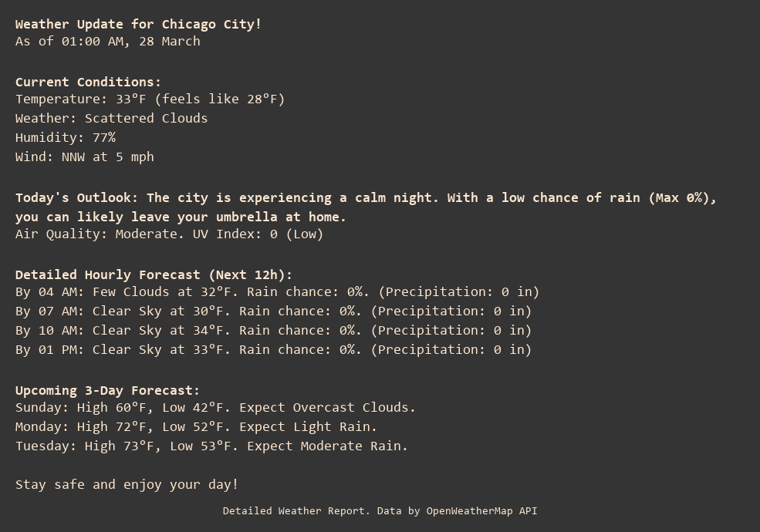Click the Temperature 33°F line
Image resolution: width=760 pixels, height=532 pixels.
[x=150, y=99]
